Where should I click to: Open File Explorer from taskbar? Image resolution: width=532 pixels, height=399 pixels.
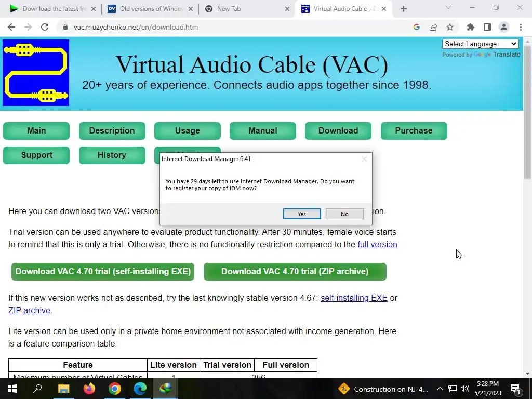(x=63, y=389)
